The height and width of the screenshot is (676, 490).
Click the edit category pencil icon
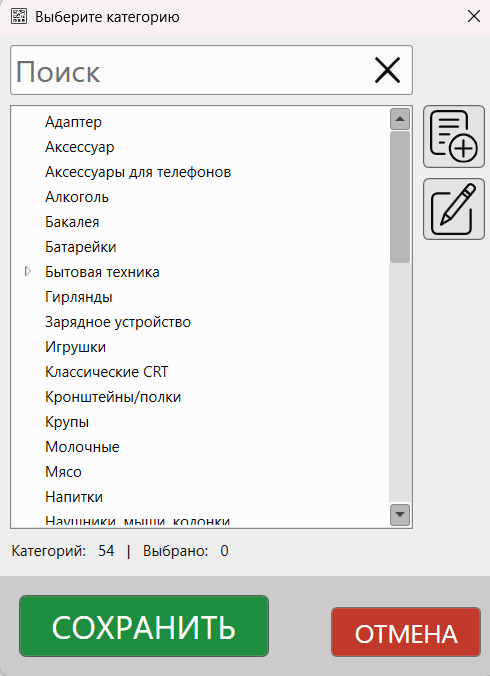coord(454,209)
